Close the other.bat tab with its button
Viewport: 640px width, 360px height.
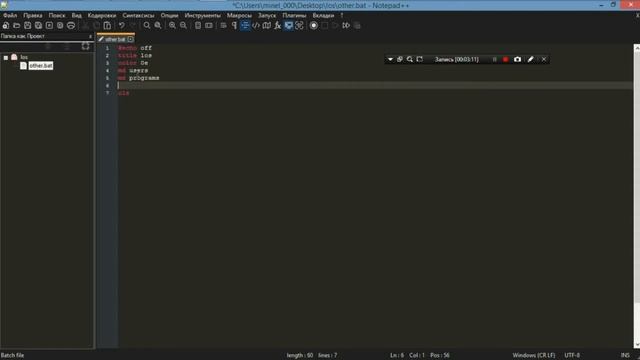(130, 39)
